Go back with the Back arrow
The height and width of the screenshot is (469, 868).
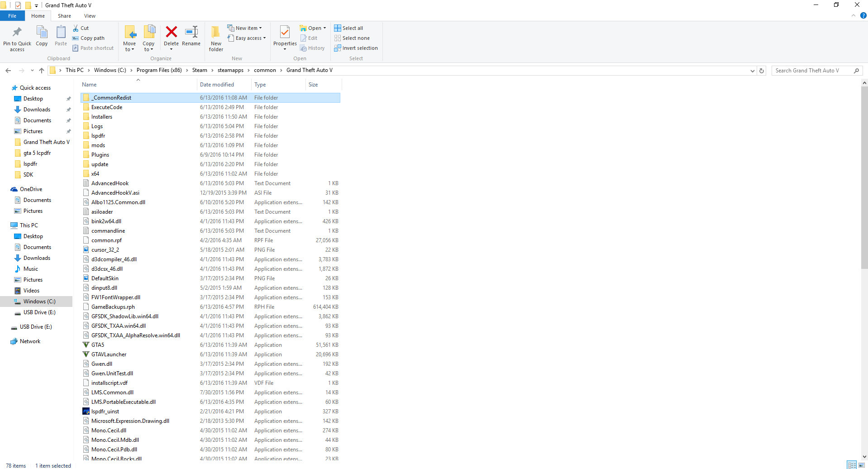[x=8, y=70]
